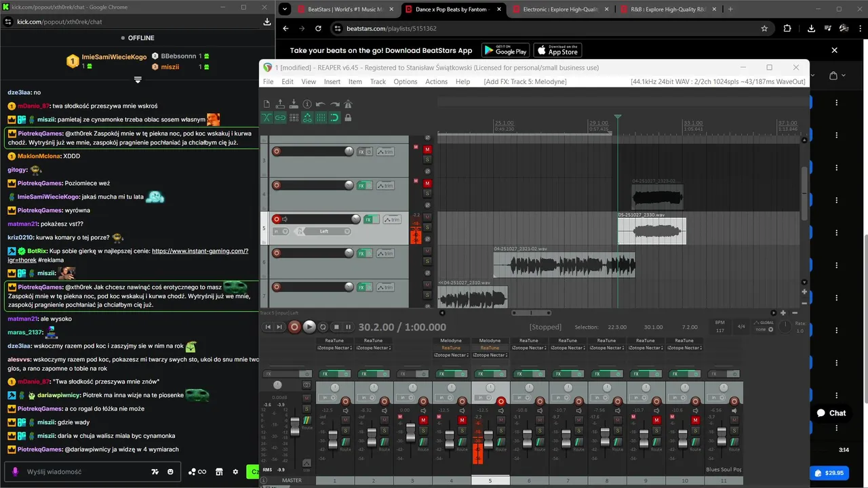Viewport: 868px width, 488px height.
Task: Open input dropdown on mixer channel 1
Action: (x=326, y=397)
